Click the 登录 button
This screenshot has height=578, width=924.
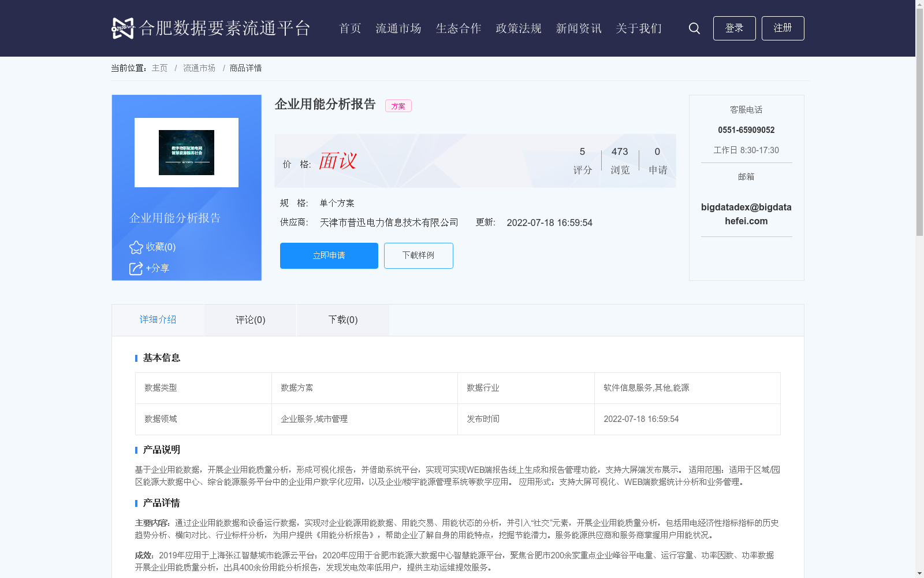(735, 28)
